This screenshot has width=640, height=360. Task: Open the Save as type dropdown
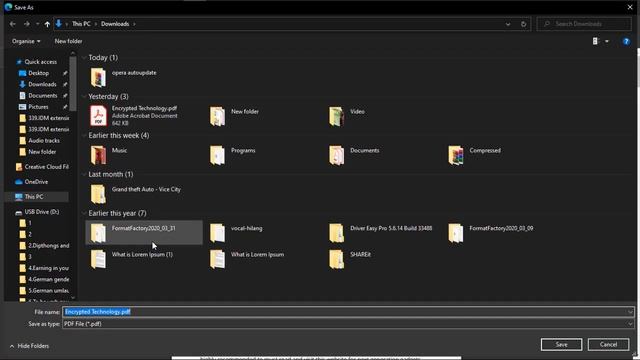click(348, 324)
